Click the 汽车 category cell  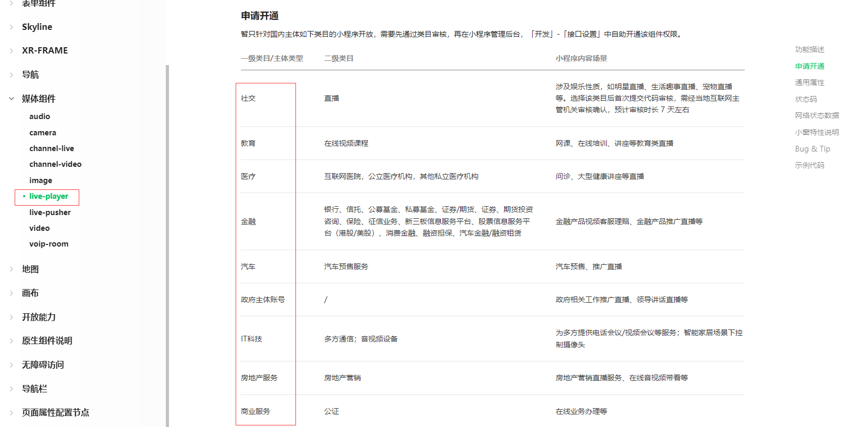248,266
